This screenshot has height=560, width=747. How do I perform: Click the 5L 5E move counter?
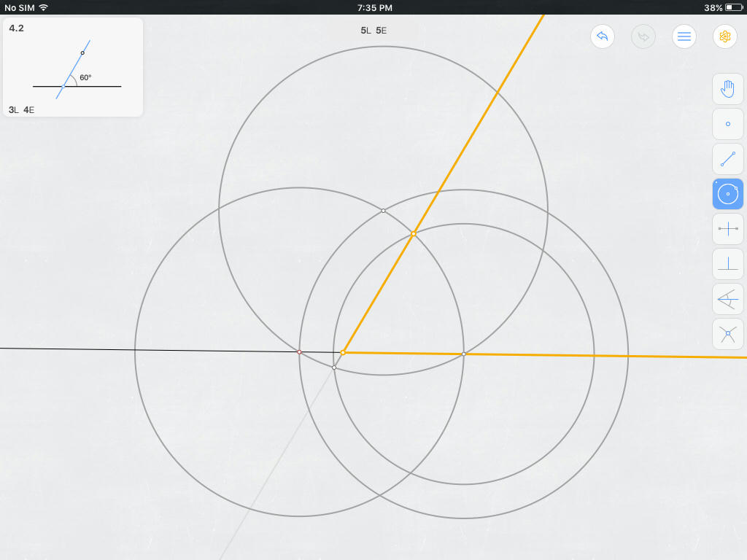point(373,30)
